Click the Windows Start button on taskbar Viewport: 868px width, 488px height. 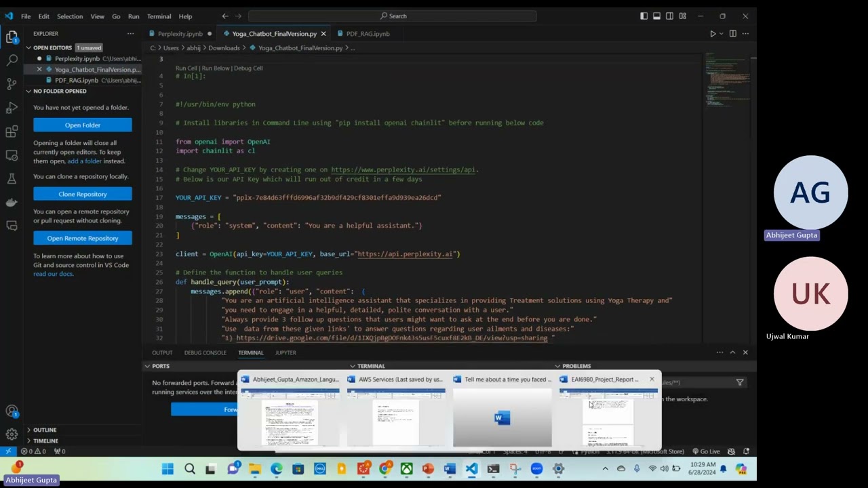click(167, 469)
